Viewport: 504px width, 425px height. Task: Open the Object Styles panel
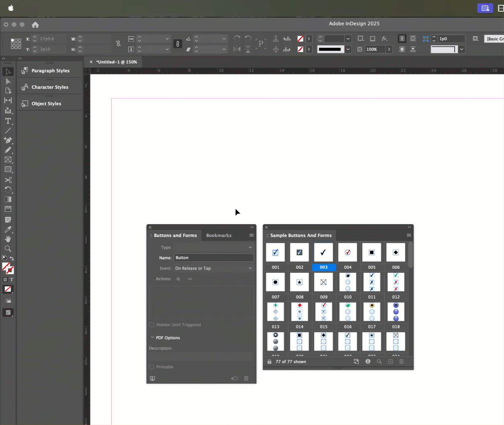pyautogui.click(x=50, y=104)
